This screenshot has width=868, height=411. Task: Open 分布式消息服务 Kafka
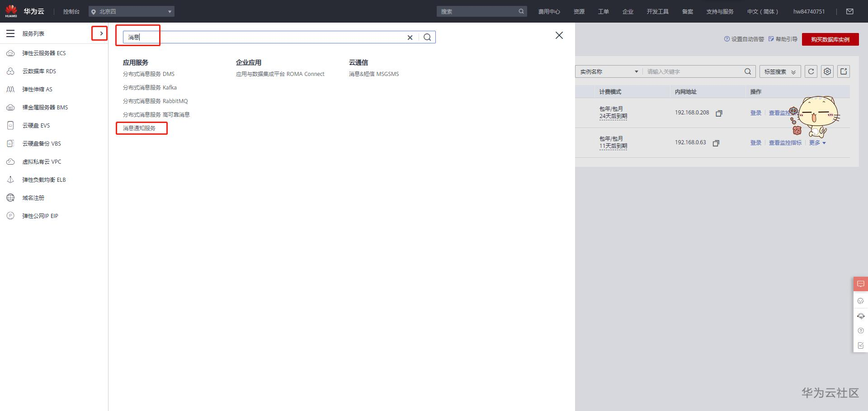(150, 88)
